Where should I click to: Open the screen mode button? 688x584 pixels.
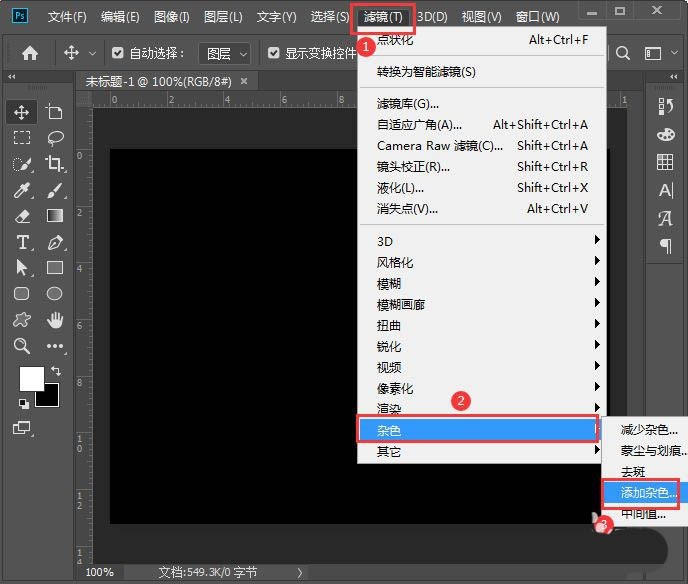[x=22, y=428]
